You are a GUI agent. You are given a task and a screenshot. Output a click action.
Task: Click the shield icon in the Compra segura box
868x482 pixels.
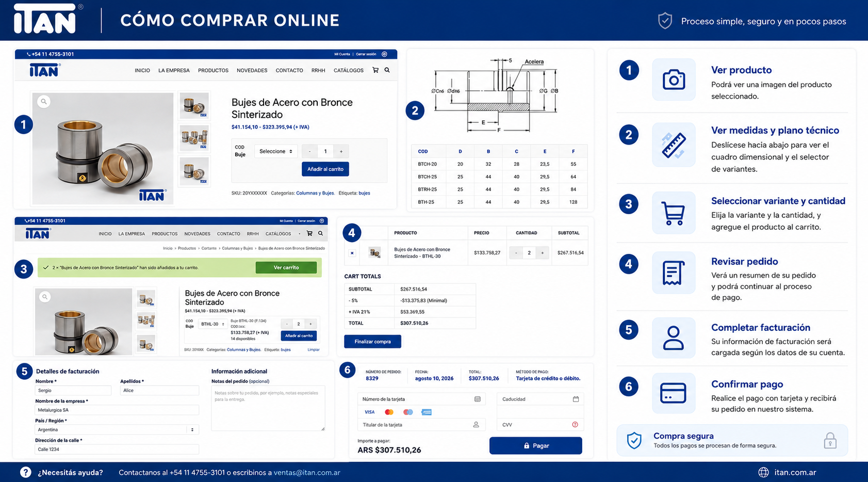pyautogui.click(x=634, y=440)
